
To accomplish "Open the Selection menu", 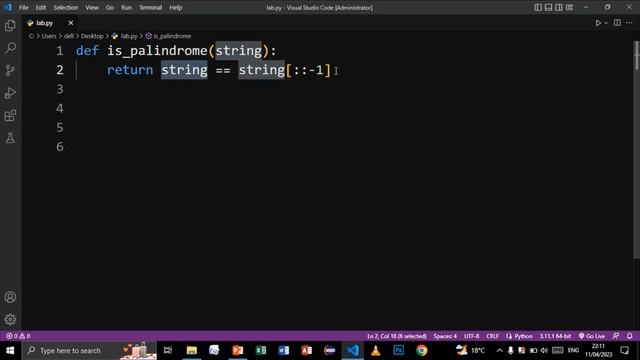I will tap(65, 7).
